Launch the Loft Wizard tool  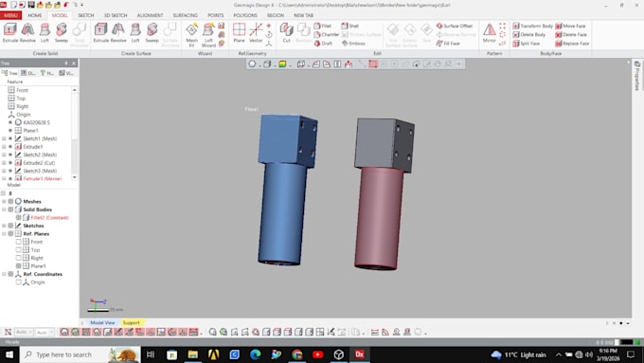point(208,34)
